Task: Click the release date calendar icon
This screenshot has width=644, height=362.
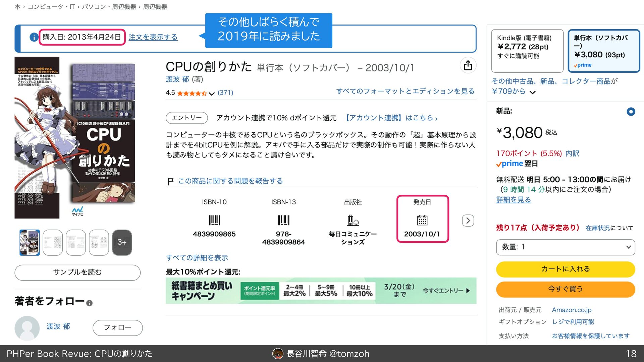Action: point(422,220)
